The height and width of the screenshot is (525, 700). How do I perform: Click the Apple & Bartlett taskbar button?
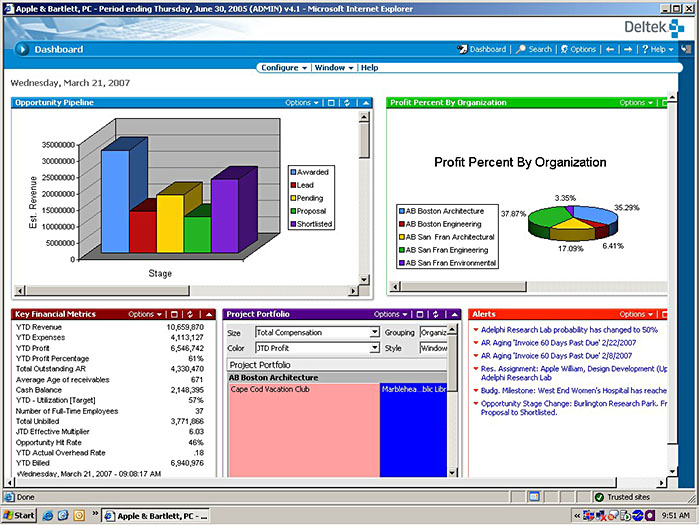click(157, 516)
